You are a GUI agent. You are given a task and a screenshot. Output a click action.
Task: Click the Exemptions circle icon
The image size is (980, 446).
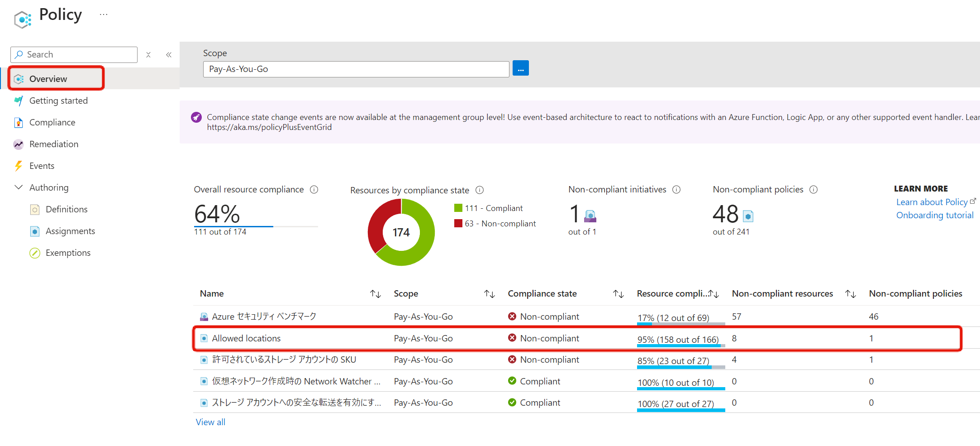tap(35, 253)
